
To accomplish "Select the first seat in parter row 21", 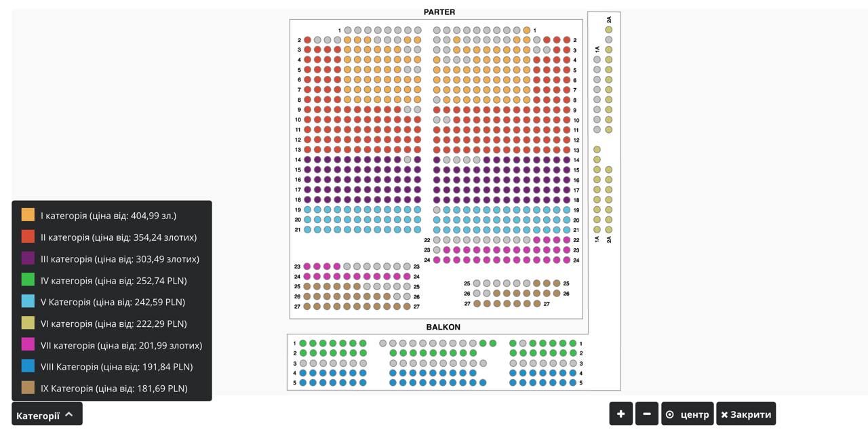I will pos(307,230).
